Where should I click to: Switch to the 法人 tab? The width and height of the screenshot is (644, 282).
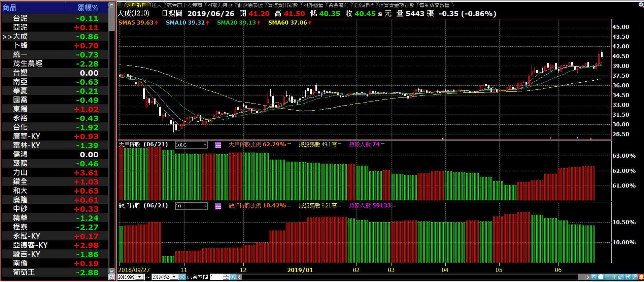157,5
